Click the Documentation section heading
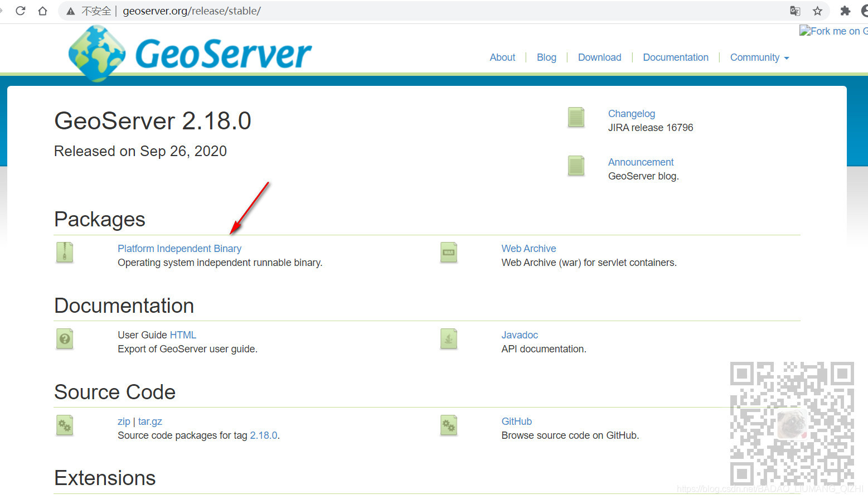868x499 pixels. coord(124,306)
